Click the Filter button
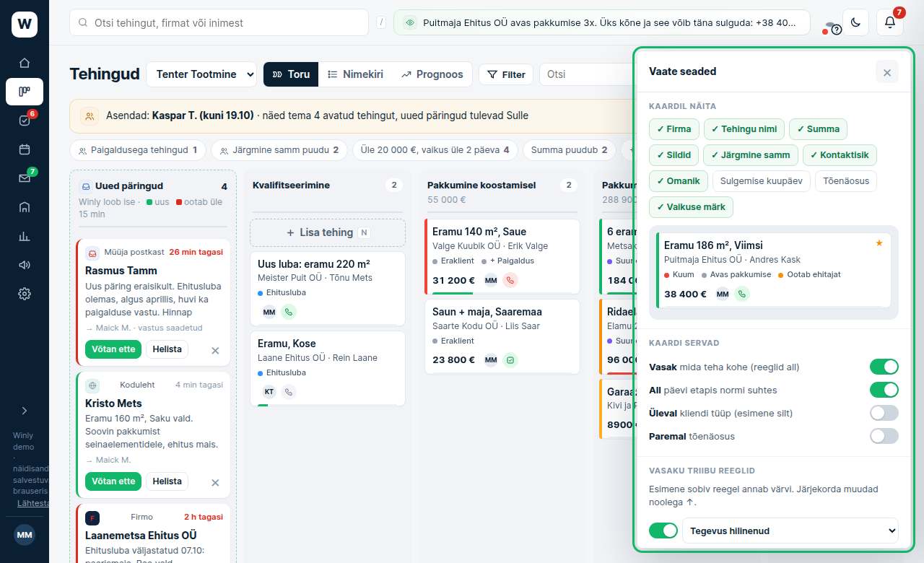 506,74
